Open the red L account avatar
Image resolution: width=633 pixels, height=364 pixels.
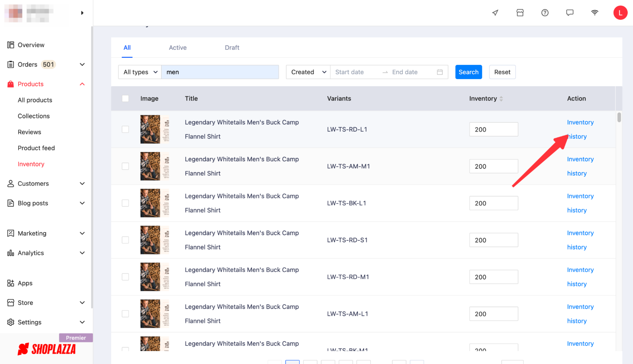pos(620,13)
